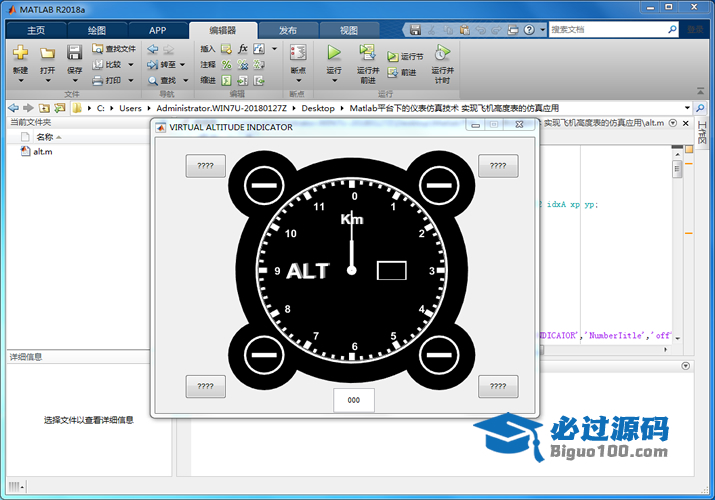Image resolution: width=715 pixels, height=500 pixels.
Task: Click Run Section (运行节) button
Action: click(x=405, y=57)
